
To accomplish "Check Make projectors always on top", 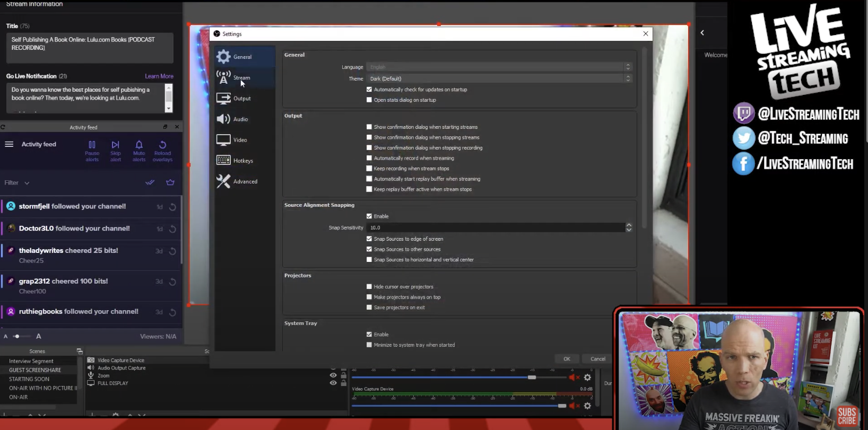I will pyautogui.click(x=369, y=297).
